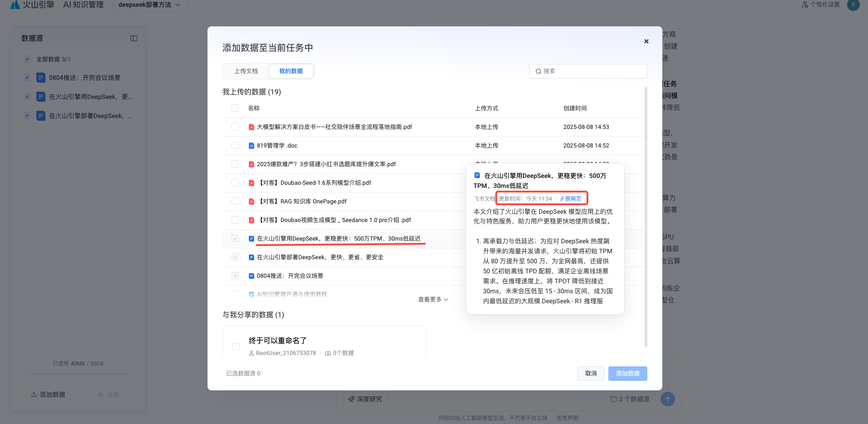This screenshot has height=424, width=868.
Task: Select the 我的数据 tab
Action: [291, 71]
